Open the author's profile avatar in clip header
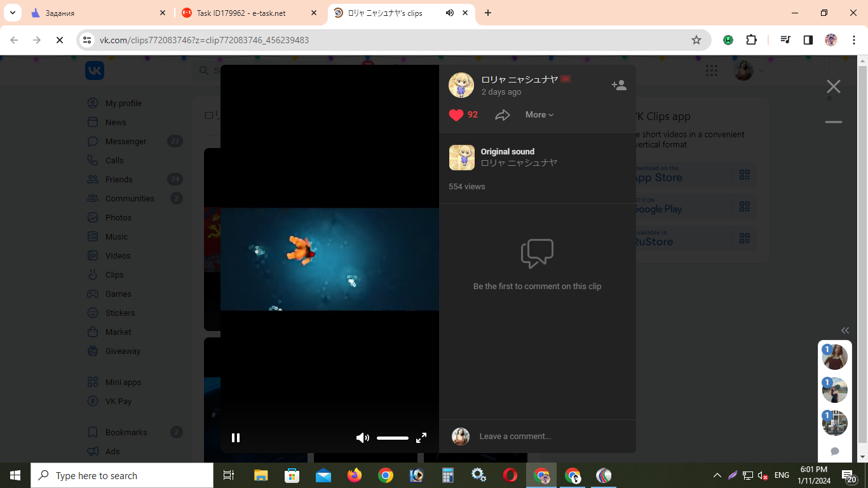This screenshot has height=488, width=868. 461,85
